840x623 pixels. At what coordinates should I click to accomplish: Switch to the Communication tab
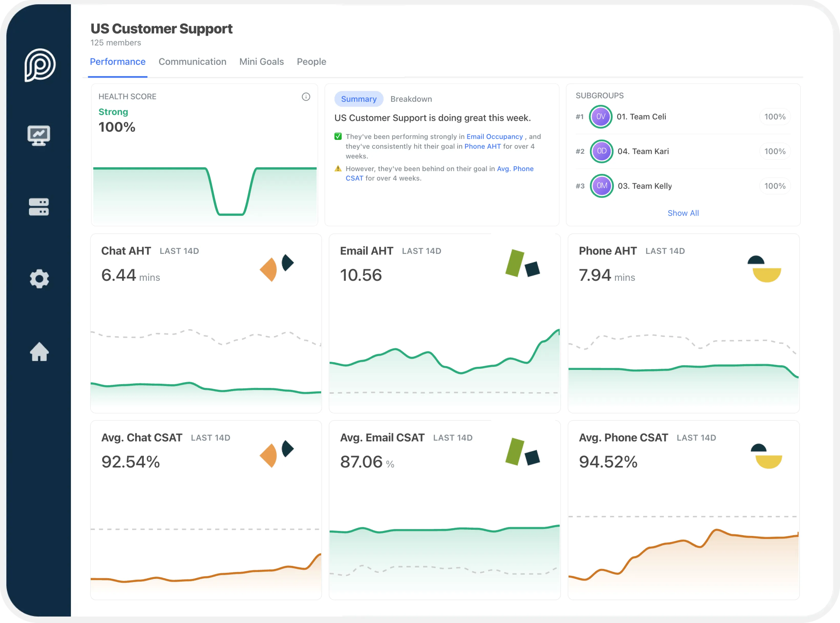pos(192,62)
